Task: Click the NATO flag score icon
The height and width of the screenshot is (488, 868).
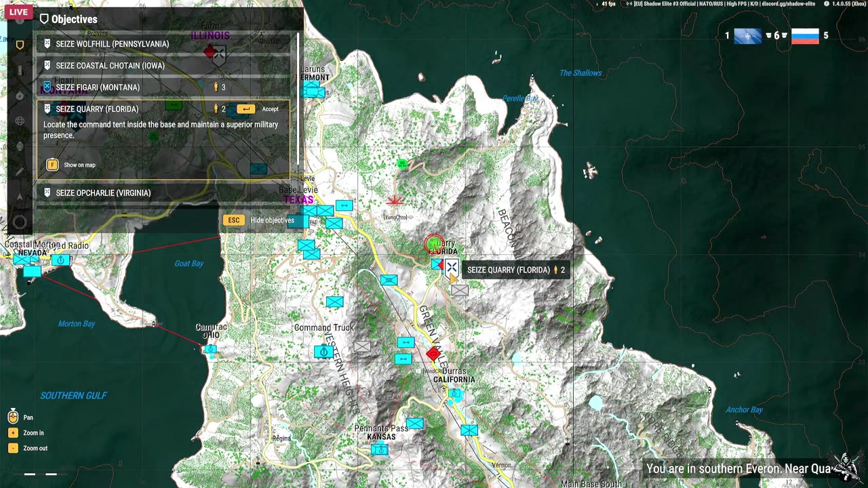Action: [x=747, y=36]
